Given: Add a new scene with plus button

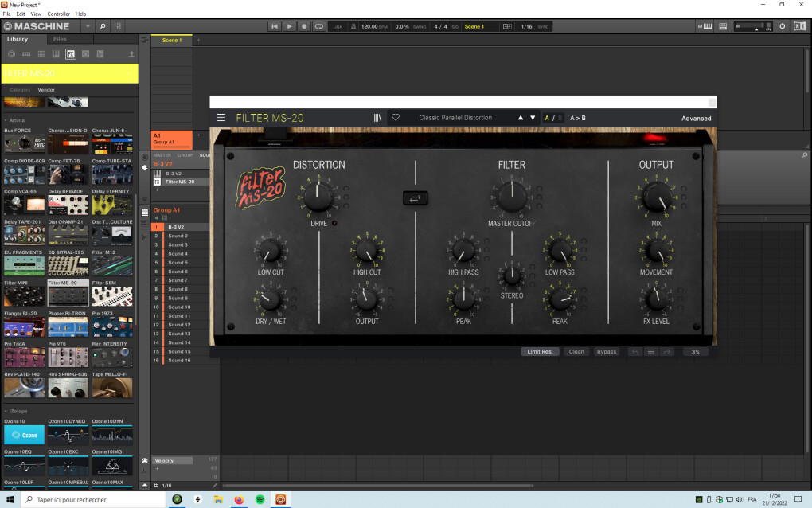Looking at the screenshot, I should tap(198, 40).
